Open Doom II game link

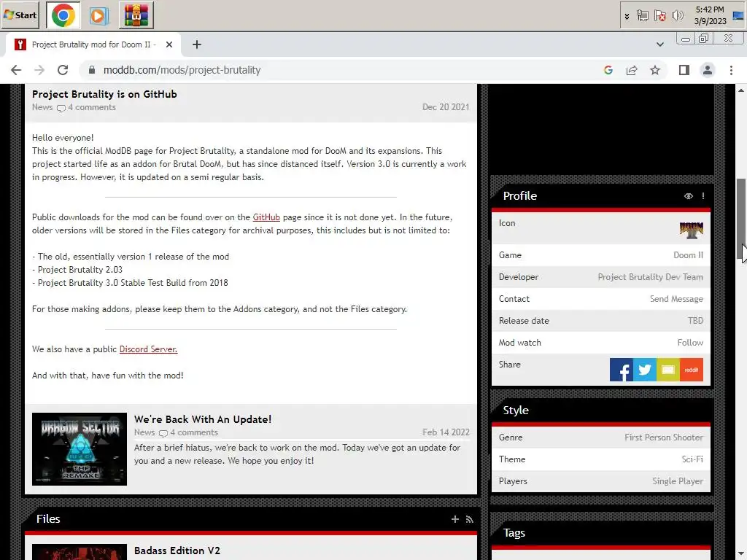point(688,255)
